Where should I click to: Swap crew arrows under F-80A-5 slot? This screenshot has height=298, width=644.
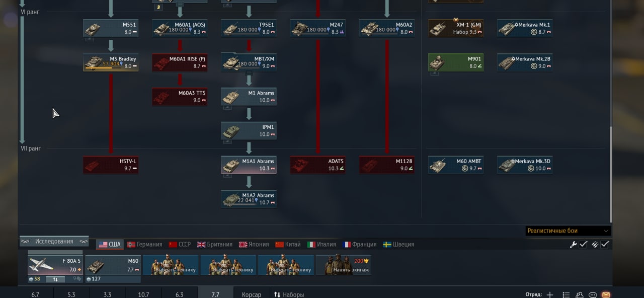[55, 279]
